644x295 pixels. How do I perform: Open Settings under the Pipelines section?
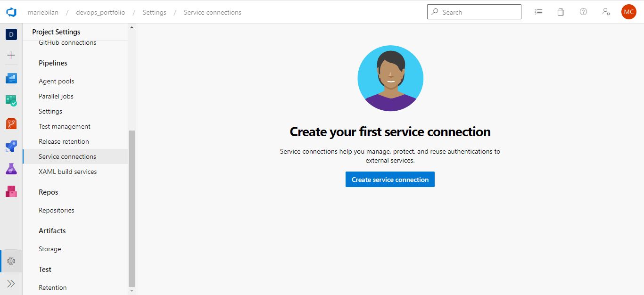click(x=50, y=111)
